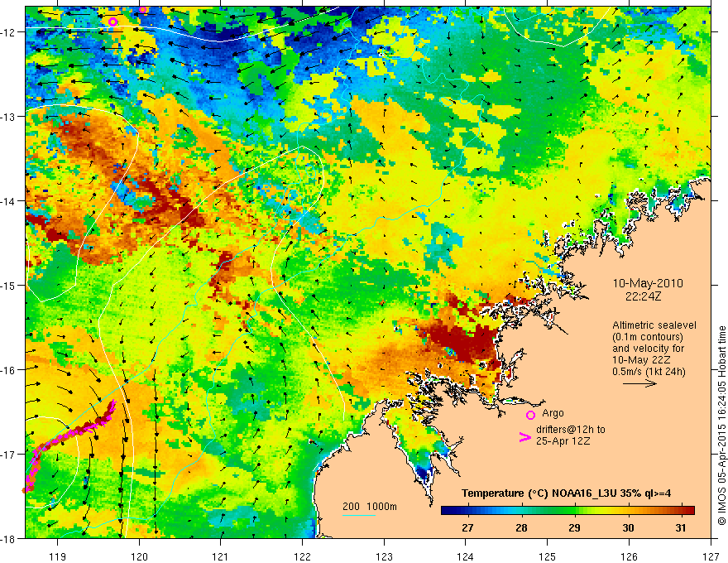This screenshot has width=728, height=563.
Task: Click the '(0.1m contours)' text
Action: pos(647,337)
